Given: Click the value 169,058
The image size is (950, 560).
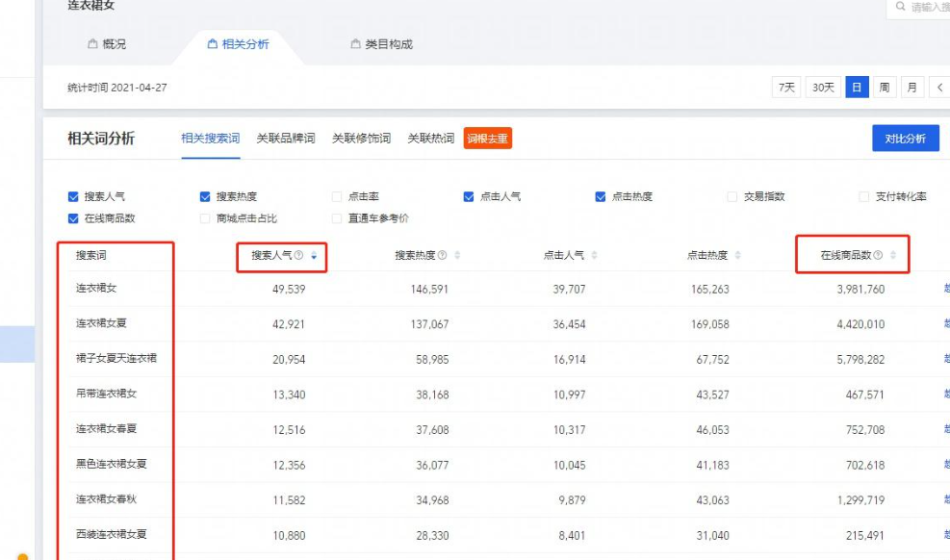Looking at the screenshot, I should (710, 324).
